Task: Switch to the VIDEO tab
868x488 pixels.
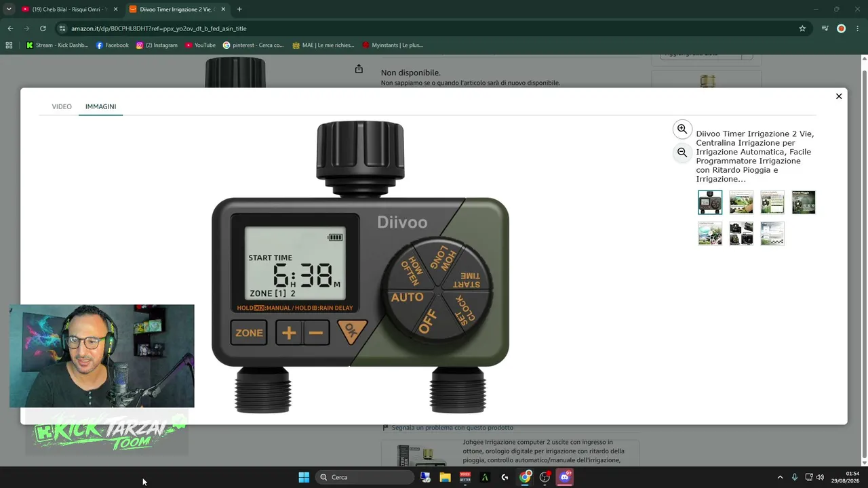Action: coord(62,106)
